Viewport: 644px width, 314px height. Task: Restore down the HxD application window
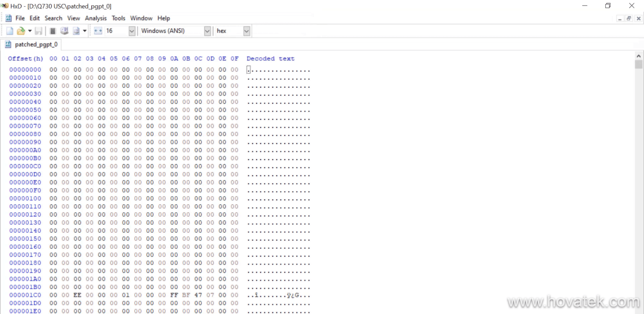click(608, 6)
